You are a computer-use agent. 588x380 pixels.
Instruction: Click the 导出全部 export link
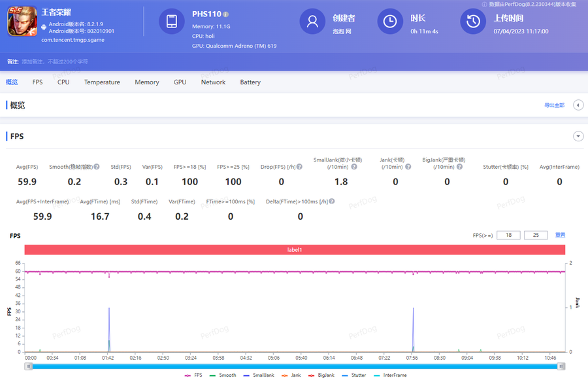click(554, 105)
